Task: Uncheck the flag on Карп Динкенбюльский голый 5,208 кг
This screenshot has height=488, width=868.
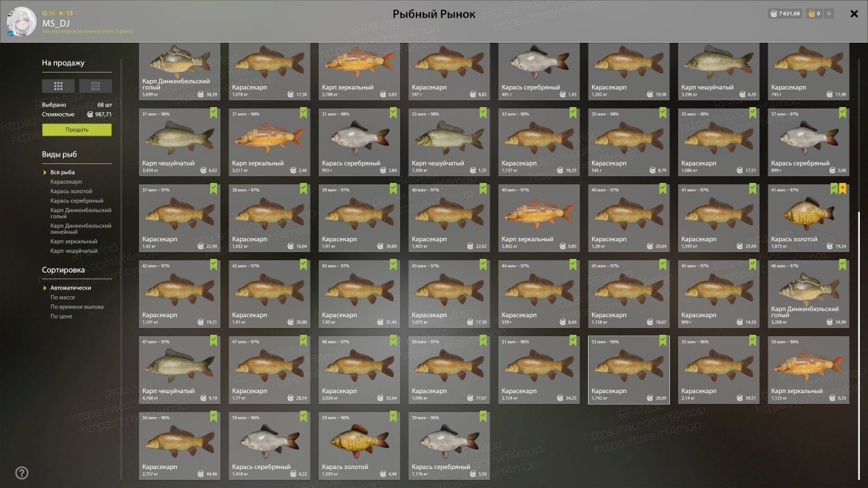Action: (x=843, y=265)
